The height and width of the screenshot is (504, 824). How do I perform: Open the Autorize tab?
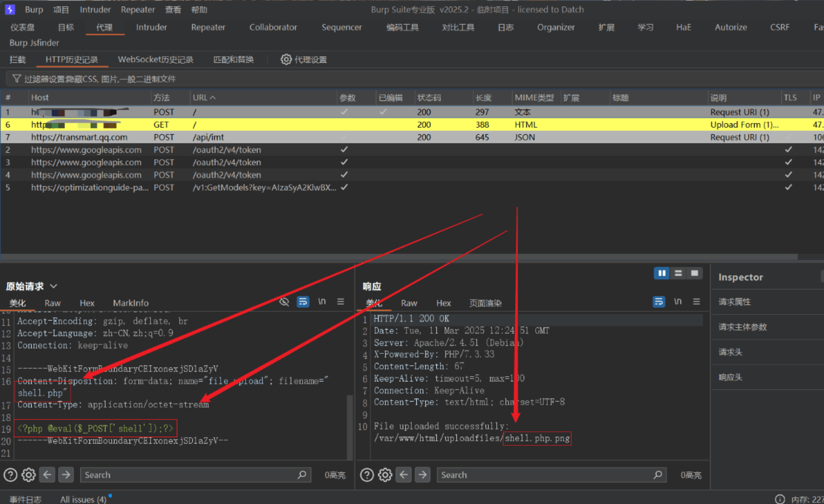point(731,27)
